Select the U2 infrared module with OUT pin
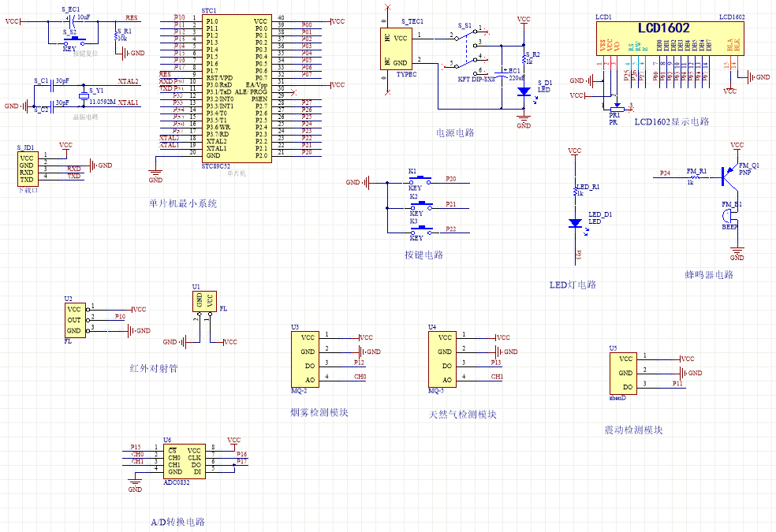Image resolution: width=776 pixels, height=532 pixels. 75,321
